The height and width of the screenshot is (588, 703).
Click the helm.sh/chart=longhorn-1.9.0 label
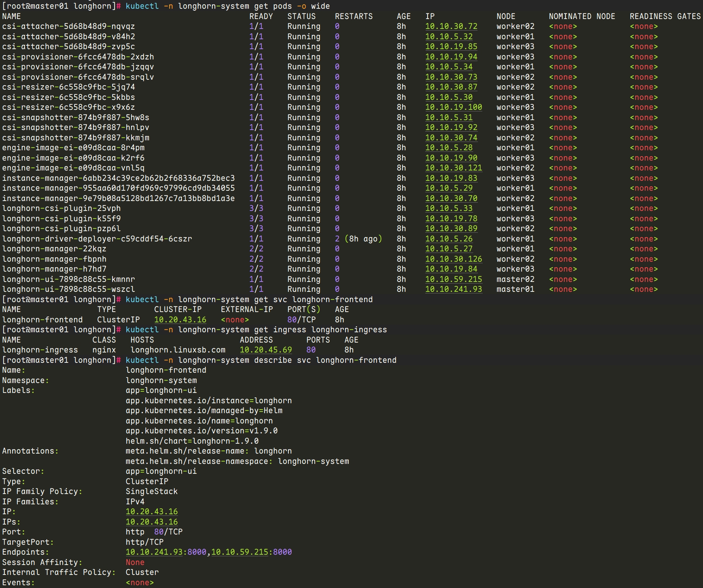192,441
